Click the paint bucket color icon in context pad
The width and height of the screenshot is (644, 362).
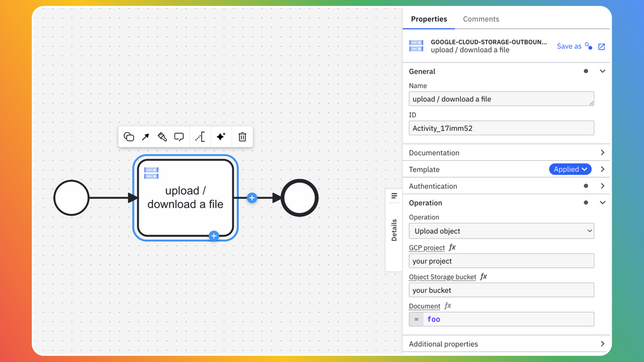coord(162,137)
